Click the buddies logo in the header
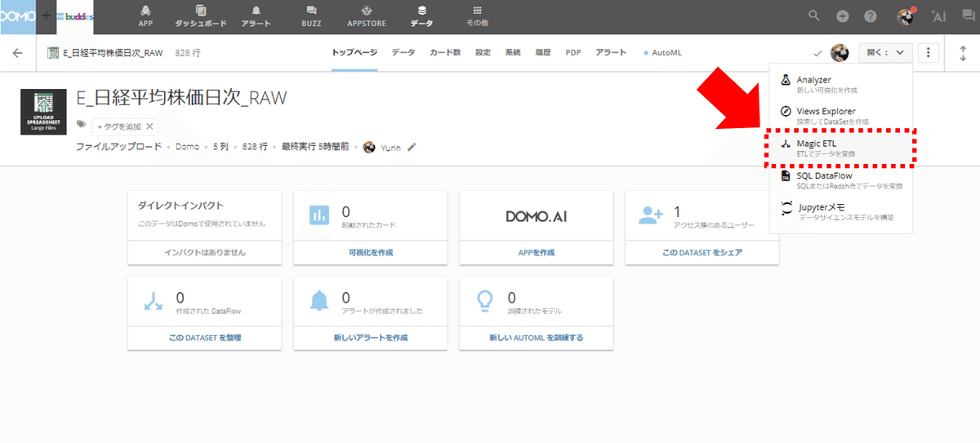 74,16
